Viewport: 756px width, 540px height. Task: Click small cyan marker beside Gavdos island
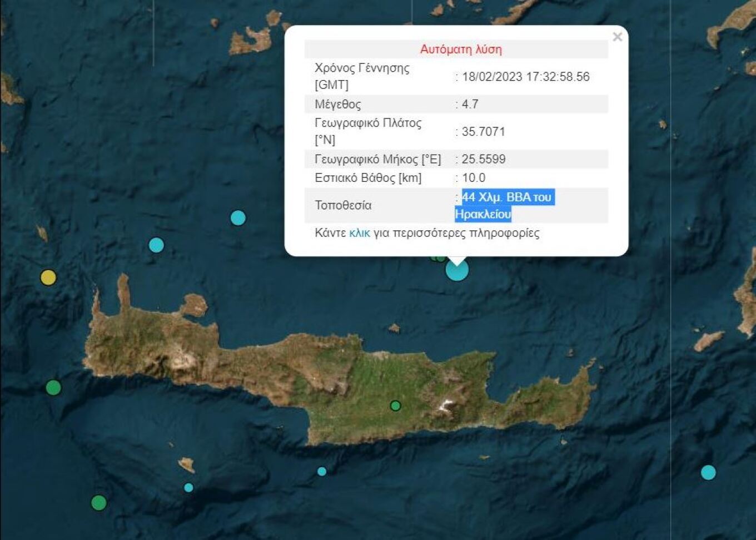coord(188,488)
